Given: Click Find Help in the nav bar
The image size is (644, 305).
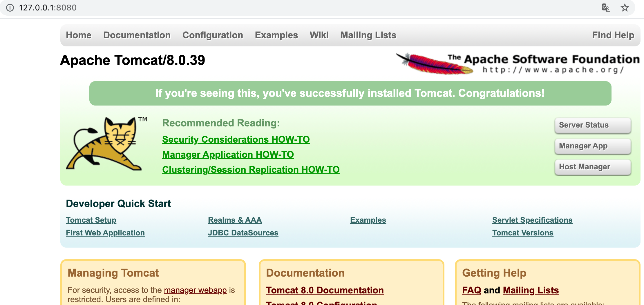Looking at the screenshot, I should (613, 35).
